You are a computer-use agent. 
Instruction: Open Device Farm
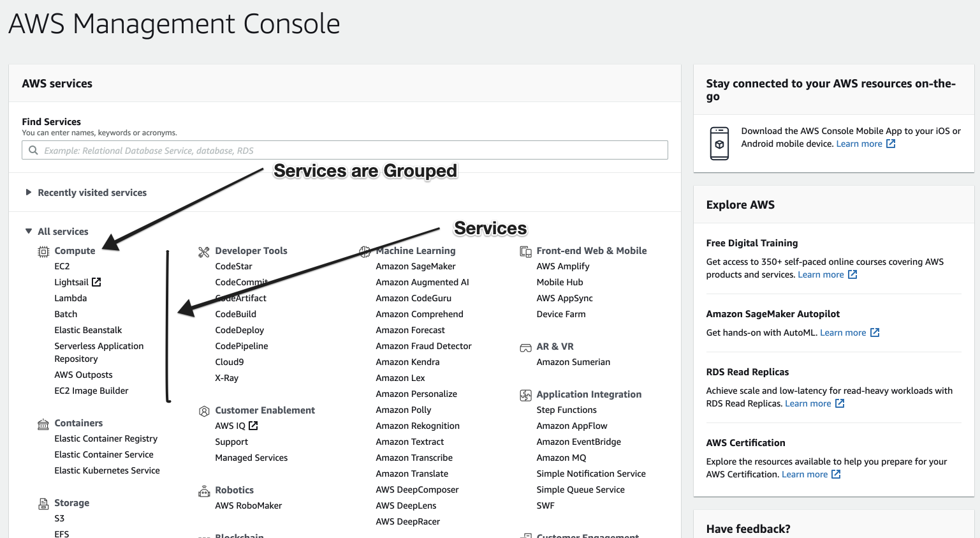(x=561, y=314)
